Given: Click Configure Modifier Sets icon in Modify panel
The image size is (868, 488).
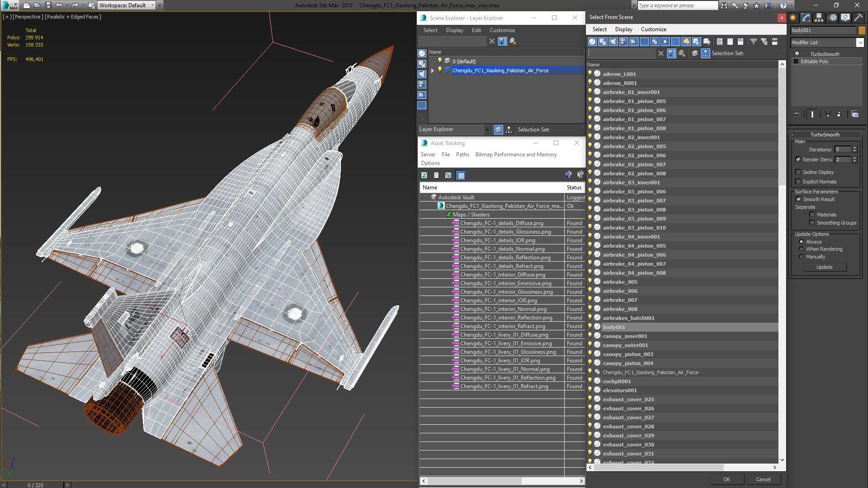Looking at the screenshot, I should click(x=855, y=114).
